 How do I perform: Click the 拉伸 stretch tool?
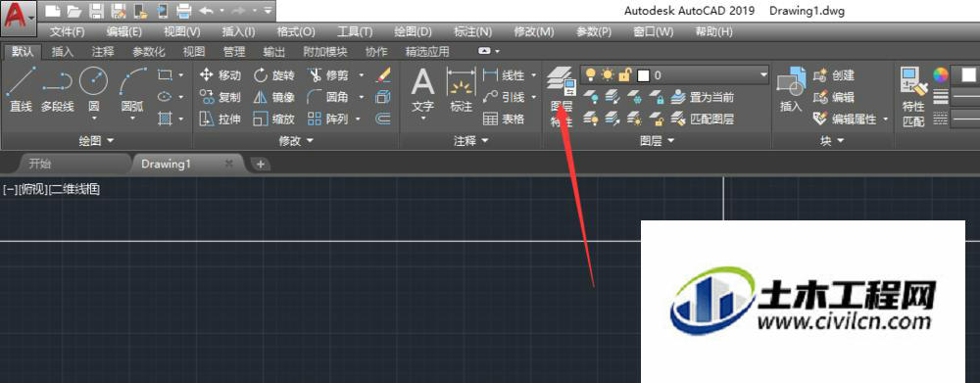(220, 119)
